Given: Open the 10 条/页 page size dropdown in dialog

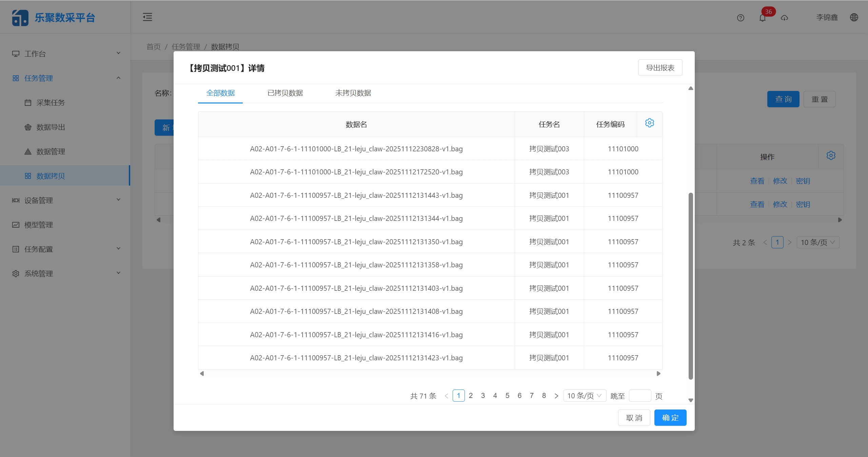Looking at the screenshot, I should [585, 396].
